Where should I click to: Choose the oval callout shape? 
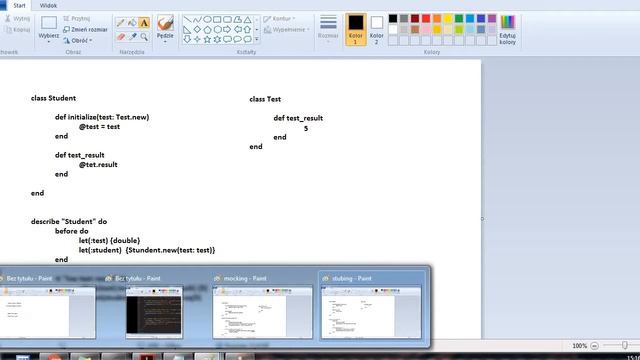pyautogui.click(x=238, y=39)
